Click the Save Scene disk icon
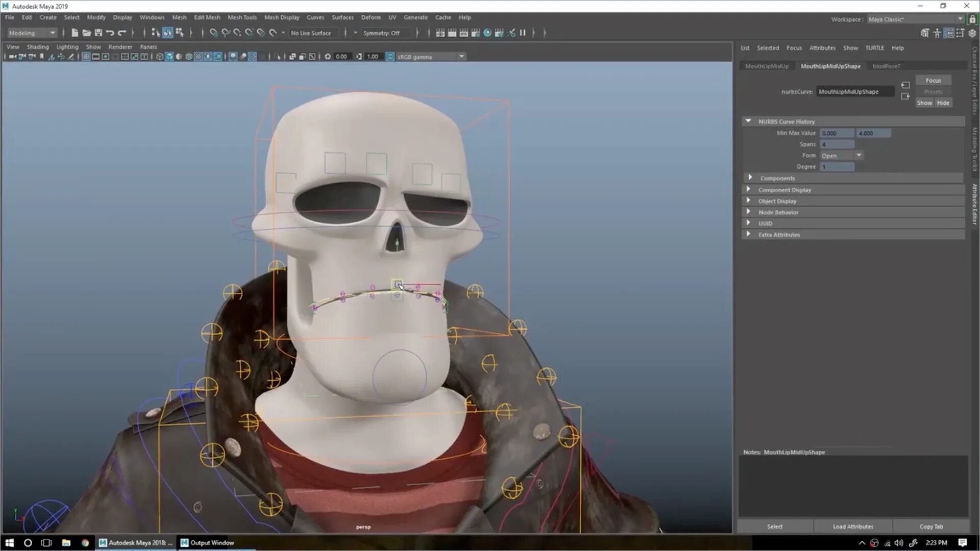The width and height of the screenshot is (980, 551). pyautogui.click(x=98, y=33)
